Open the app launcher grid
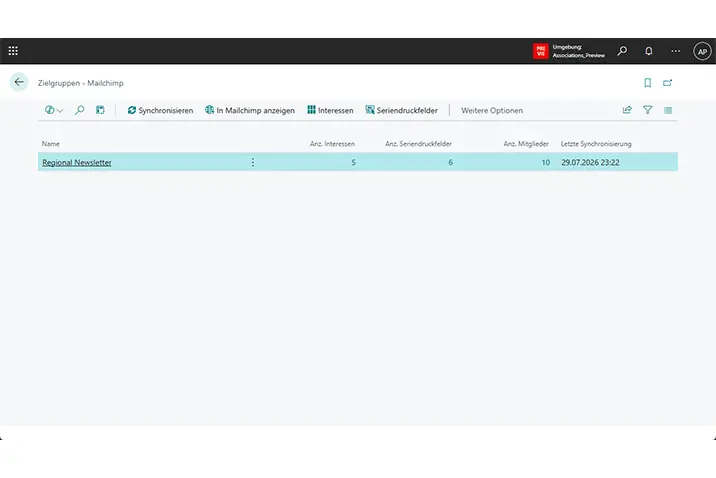The width and height of the screenshot is (716, 478). [13, 51]
